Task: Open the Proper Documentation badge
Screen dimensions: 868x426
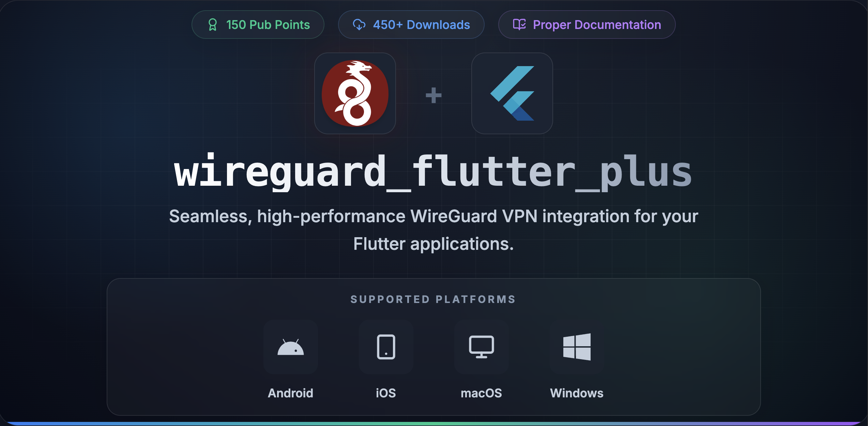Action: click(x=587, y=25)
